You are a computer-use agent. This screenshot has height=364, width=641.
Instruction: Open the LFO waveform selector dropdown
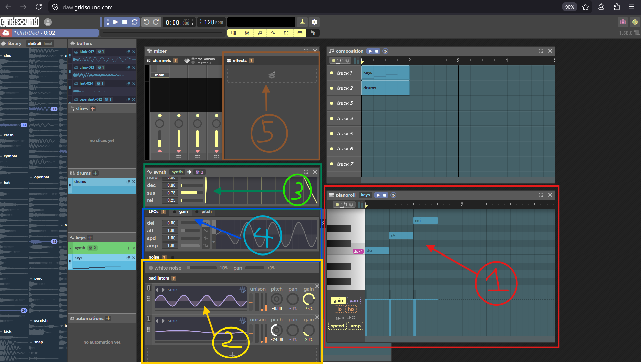(214, 242)
